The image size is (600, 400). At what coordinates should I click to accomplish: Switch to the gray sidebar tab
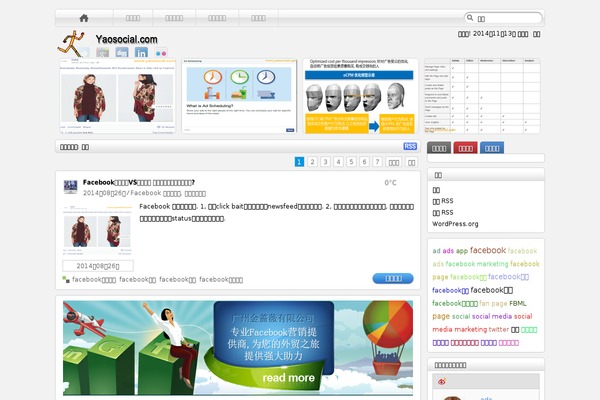point(439,148)
